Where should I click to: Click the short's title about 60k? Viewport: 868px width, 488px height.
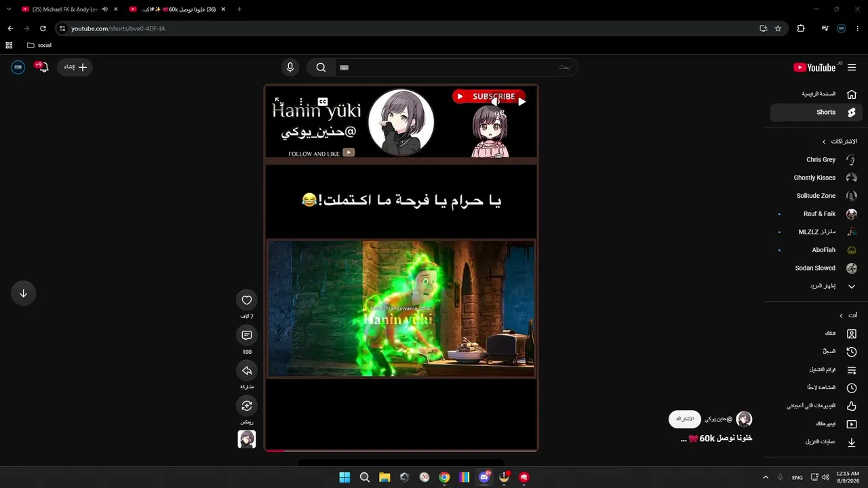(716, 439)
